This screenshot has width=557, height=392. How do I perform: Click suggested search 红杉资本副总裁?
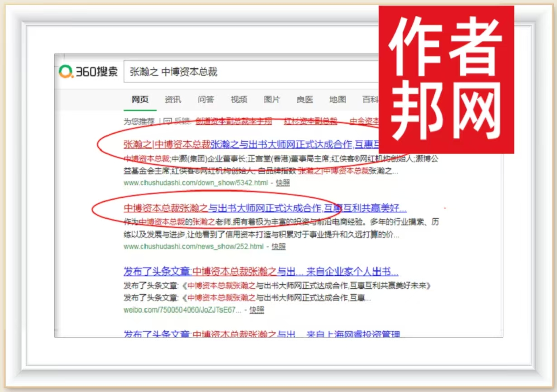310,121
